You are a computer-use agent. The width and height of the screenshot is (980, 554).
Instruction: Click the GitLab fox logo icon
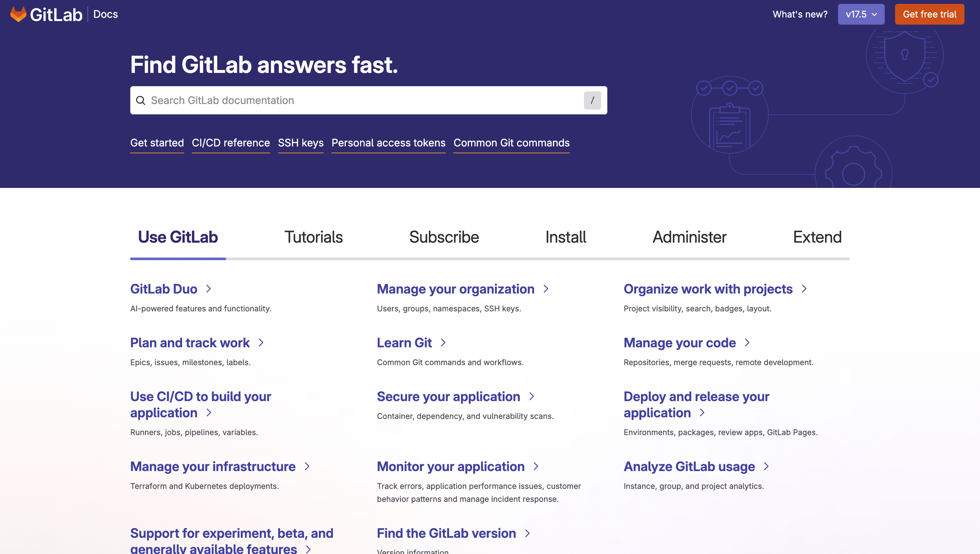point(18,14)
